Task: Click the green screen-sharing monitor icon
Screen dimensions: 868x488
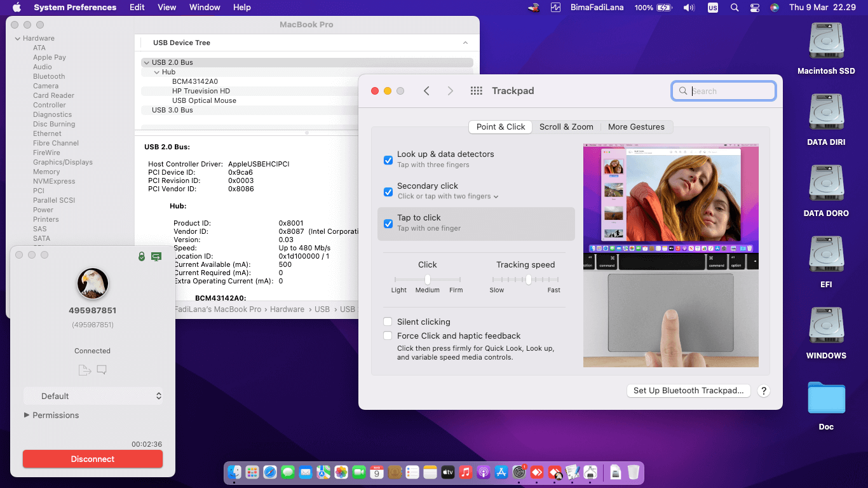Action: [156, 256]
